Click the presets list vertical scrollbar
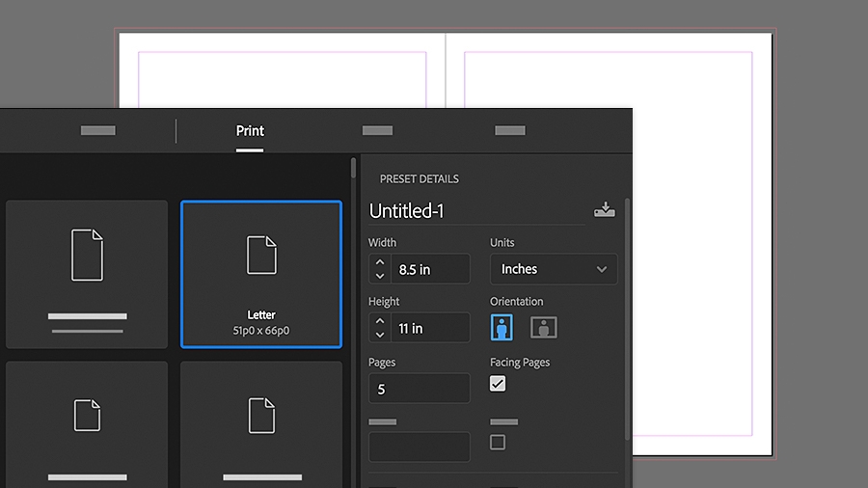Image resolution: width=868 pixels, height=488 pixels. click(x=353, y=168)
